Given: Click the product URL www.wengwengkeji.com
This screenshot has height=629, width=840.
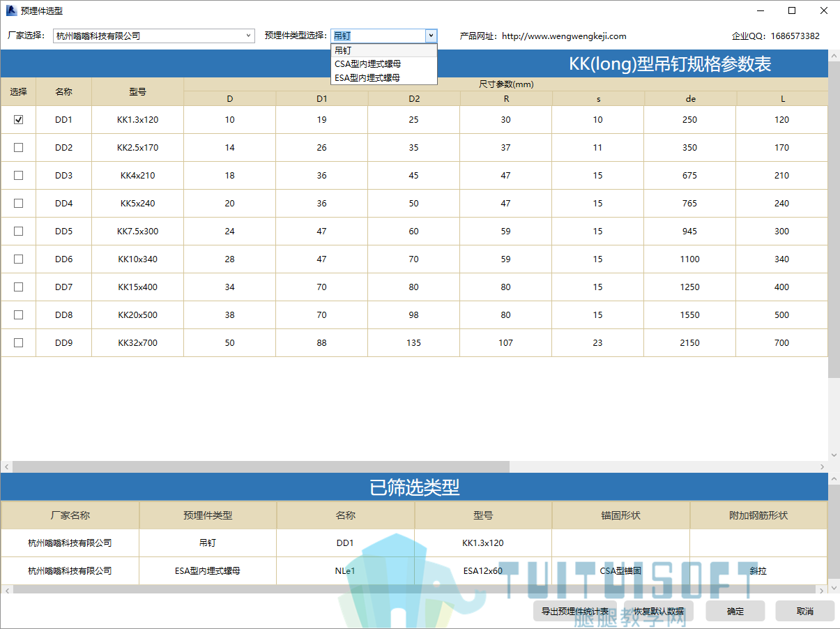Looking at the screenshot, I should pyautogui.click(x=564, y=36).
